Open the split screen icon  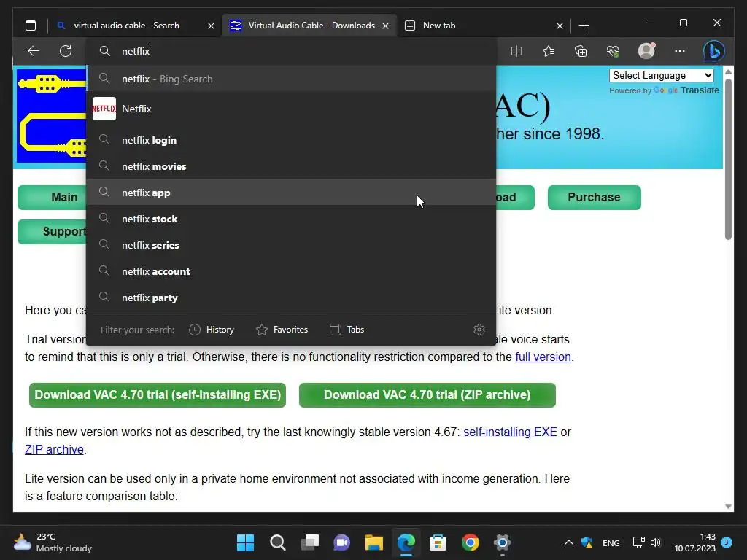coord(516,51)
